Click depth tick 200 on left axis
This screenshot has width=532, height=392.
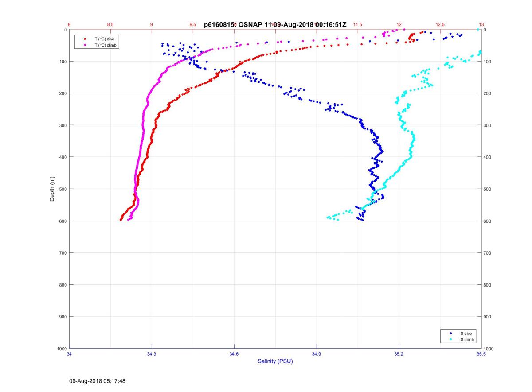[x=63, y=93]
